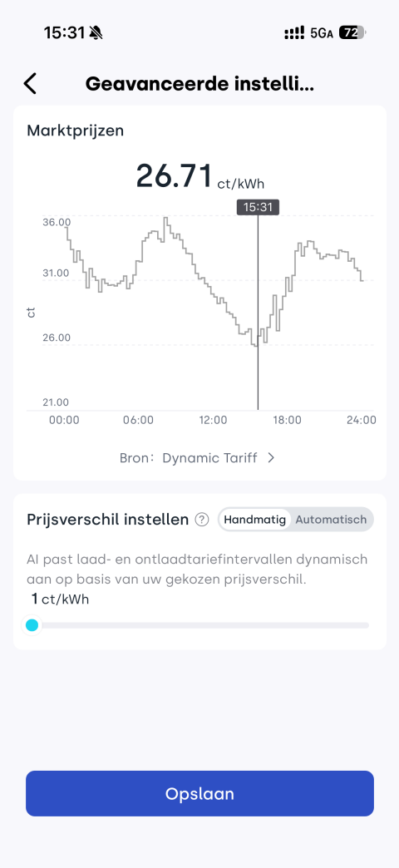
Task: Tap the chart at the 06:00 axis label
Action: 138,420
